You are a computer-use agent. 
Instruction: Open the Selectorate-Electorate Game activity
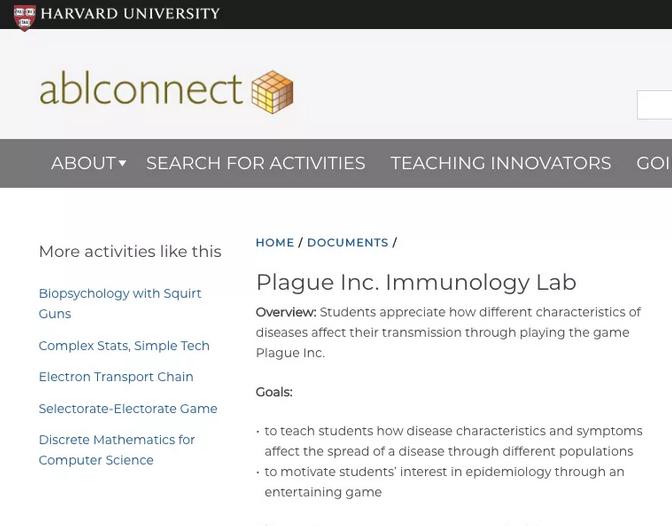pos(128,409)
